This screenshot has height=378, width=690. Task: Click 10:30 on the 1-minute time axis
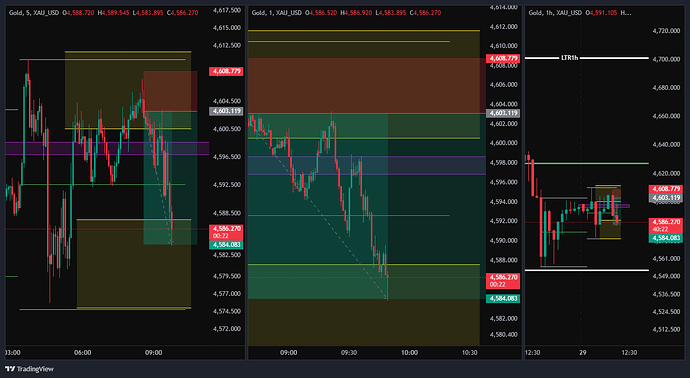tap(470, 352)
